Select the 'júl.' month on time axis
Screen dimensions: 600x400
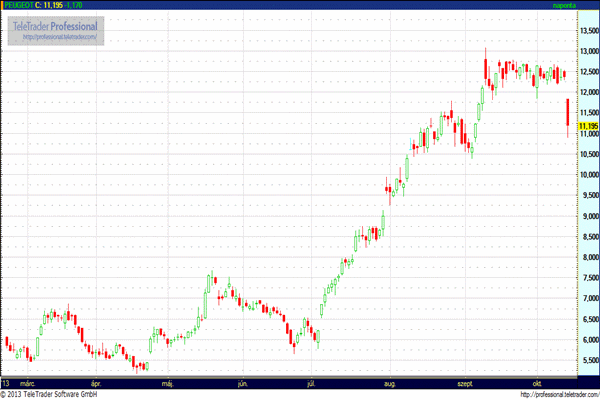313,382
